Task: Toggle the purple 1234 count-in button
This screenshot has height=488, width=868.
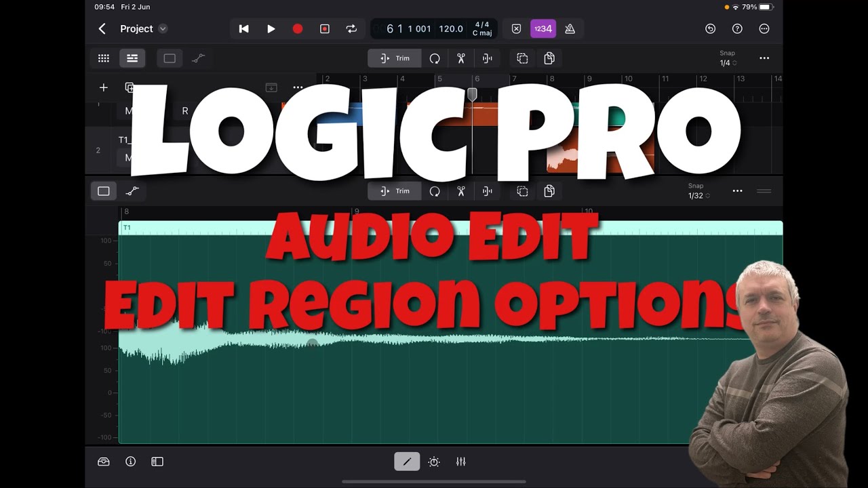Action: coord(543,28)
